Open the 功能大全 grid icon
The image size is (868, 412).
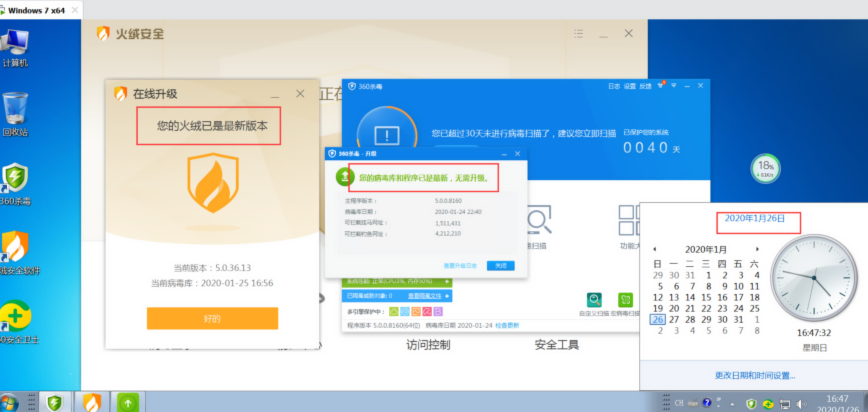coord(629,220)
